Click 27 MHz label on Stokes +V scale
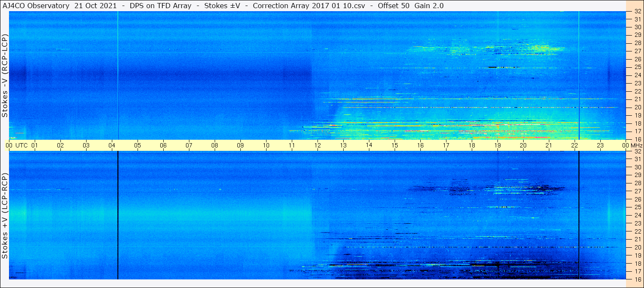The image size is (644, 288). point(638,191)
